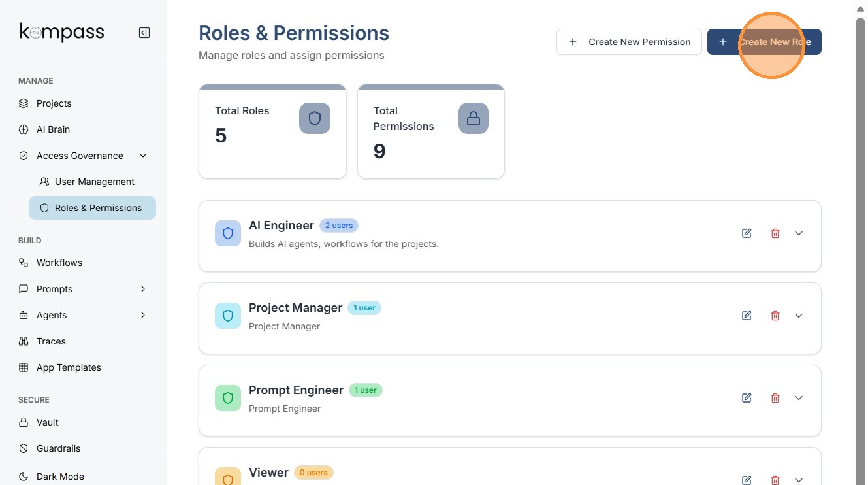Expand the Project Manager role details

click(799, 316)
